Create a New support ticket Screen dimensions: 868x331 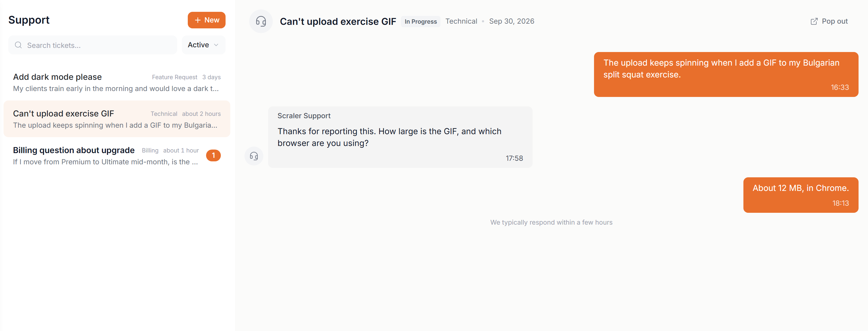click(207, 20)
